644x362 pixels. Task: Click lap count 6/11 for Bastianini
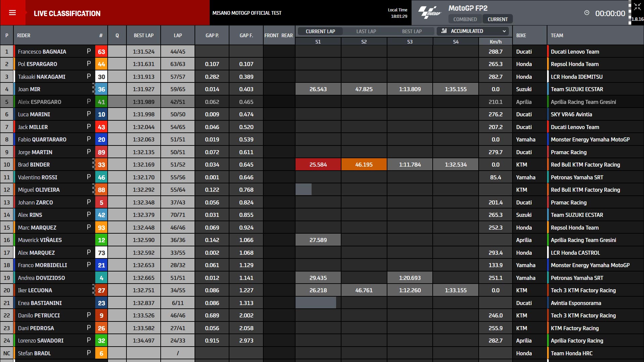tap(178, 303)
